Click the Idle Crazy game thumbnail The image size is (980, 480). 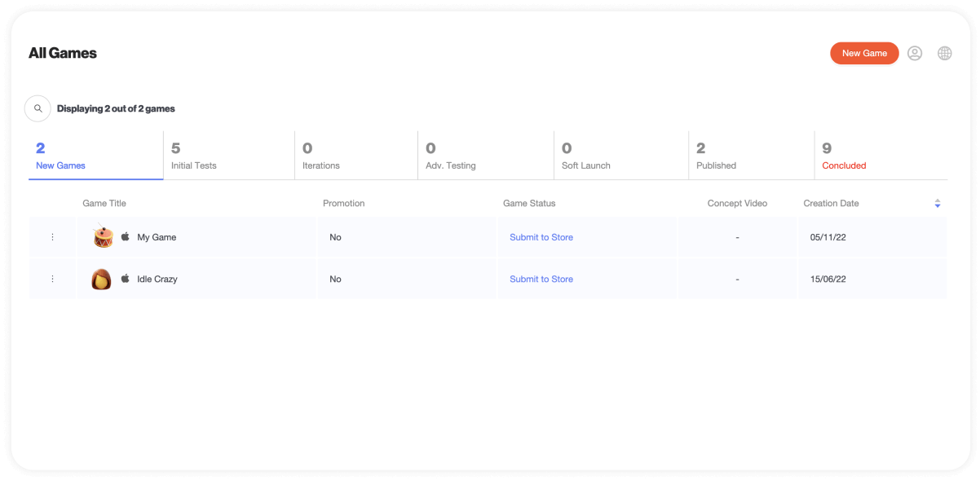click(x=101, y=279)
